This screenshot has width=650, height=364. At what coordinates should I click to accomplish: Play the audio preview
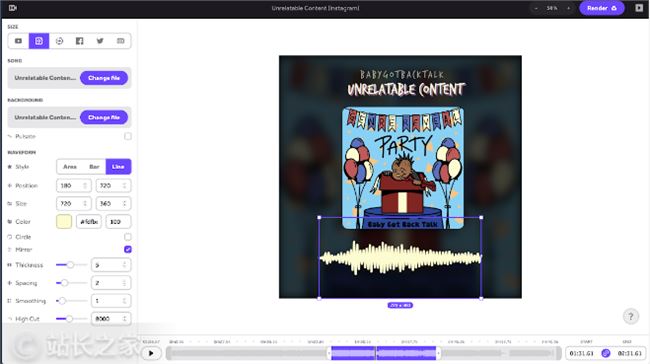pyautogui.click(x=151, y=353)
